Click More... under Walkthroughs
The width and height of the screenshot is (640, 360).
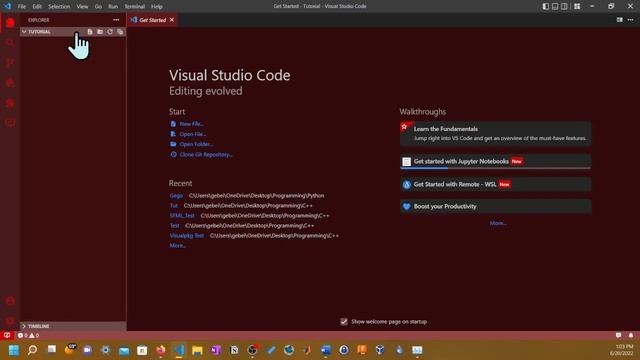498,223
